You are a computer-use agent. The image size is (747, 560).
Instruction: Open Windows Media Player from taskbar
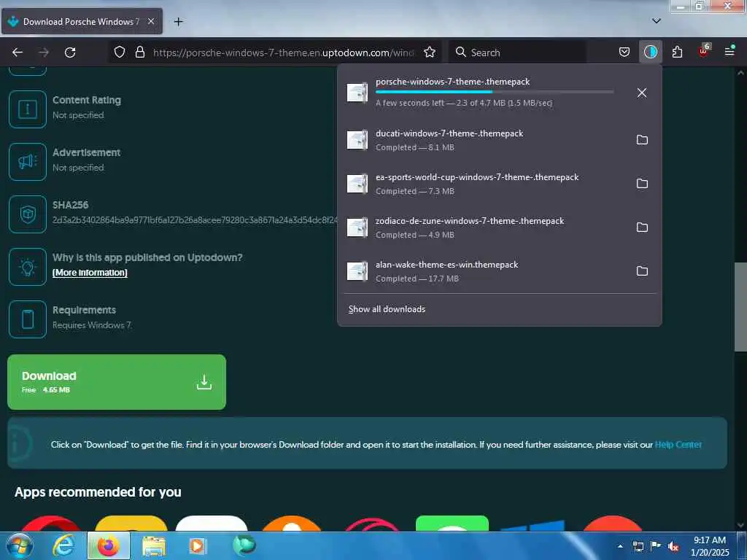point(197,546)
